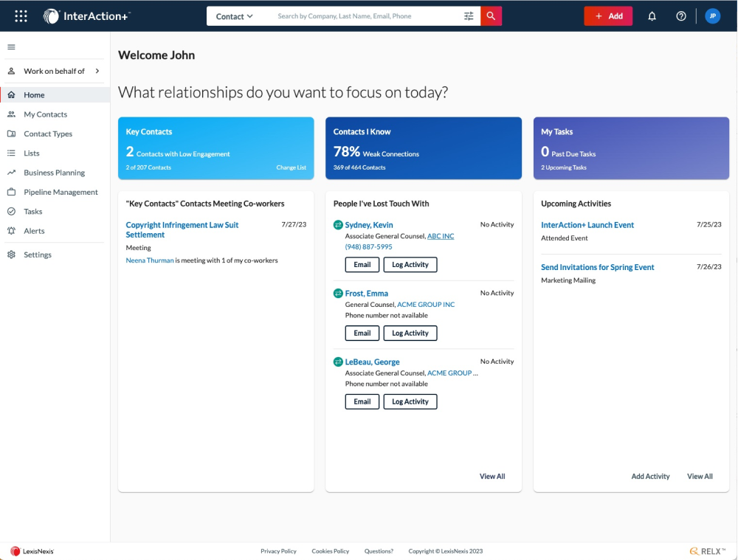Open advanced search filter options icon
Screen dimensions: 738x560
point(469,16)
